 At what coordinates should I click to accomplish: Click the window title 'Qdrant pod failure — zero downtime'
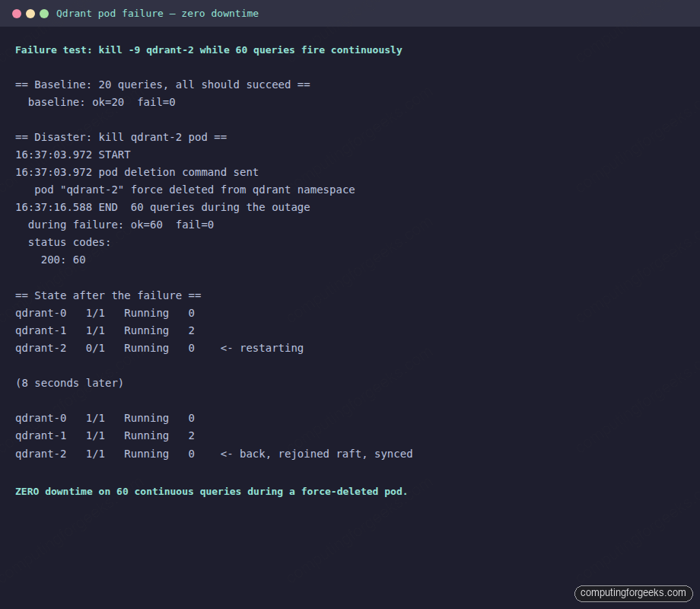pyautogui.click(x=157, y=14)
